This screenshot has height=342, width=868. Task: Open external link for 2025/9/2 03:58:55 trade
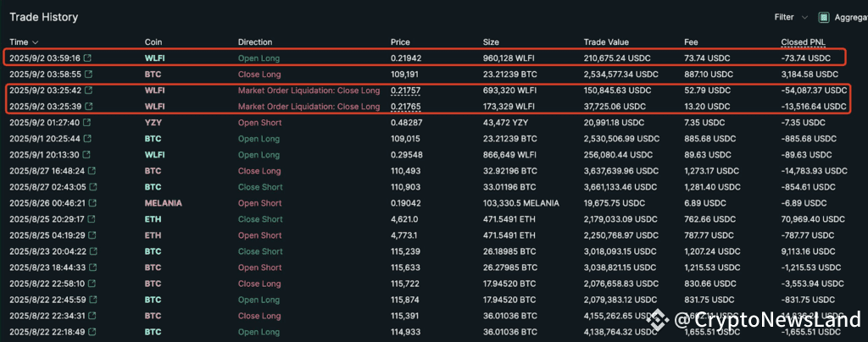[88, 74]
